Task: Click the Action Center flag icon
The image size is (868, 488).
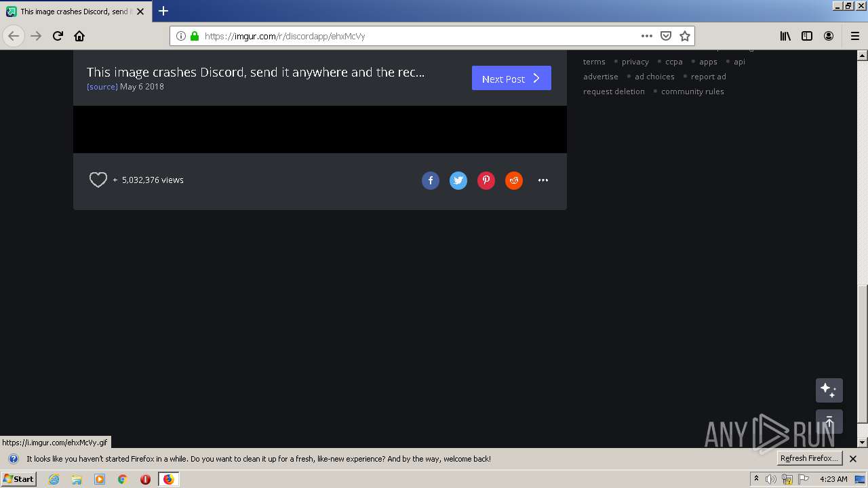Action: pos(804,479)
